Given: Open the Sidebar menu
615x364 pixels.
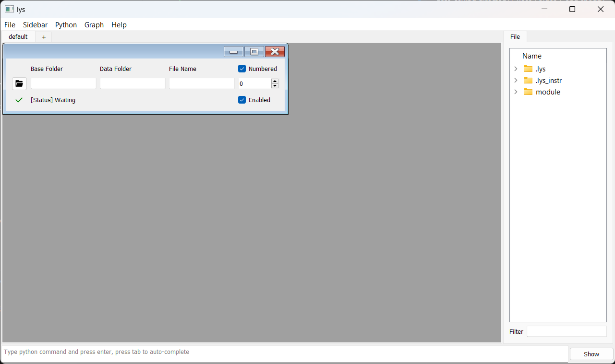Looking at the screenshot, I should coord(35,25).
